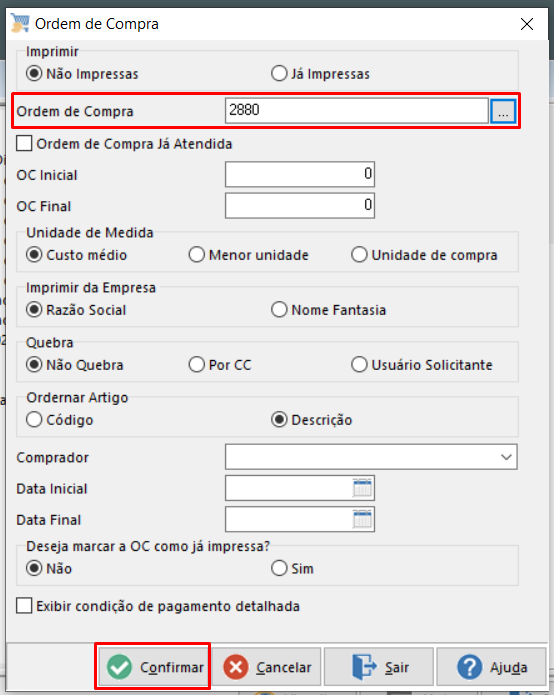Select Já Impressas radio option
Viewport: 554px width, 695px height.
coord(279,74)
